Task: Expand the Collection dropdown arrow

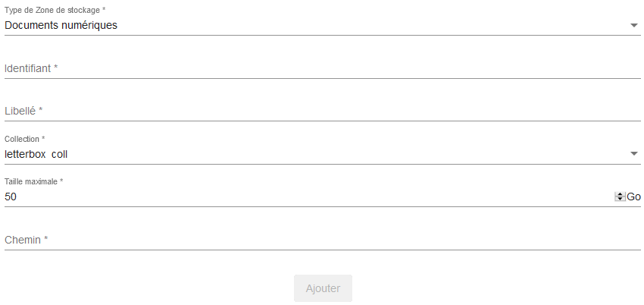Action: point(634,154)
